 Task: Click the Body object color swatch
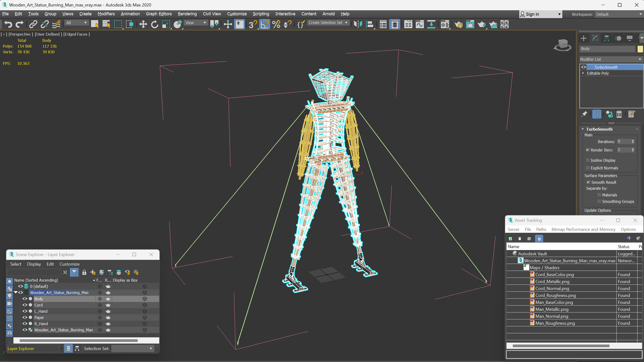640,49
